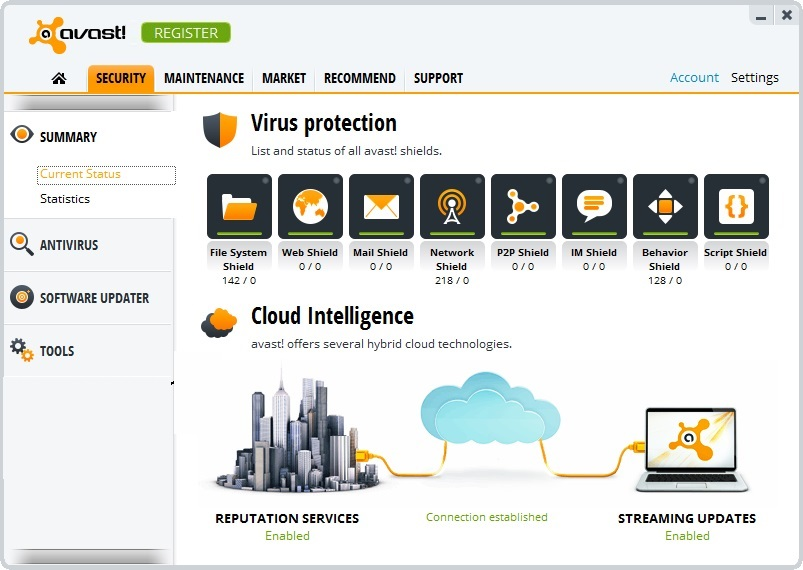Click the laptop Streaming Updates image
This screenshot has height=570, width=803.
[691, 450]
